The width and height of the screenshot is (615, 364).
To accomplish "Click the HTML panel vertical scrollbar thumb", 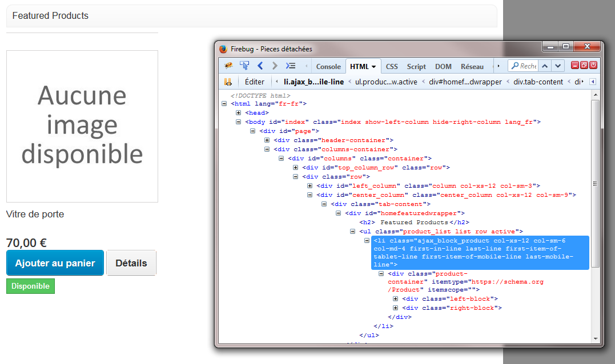I will [x=596, y=183].
